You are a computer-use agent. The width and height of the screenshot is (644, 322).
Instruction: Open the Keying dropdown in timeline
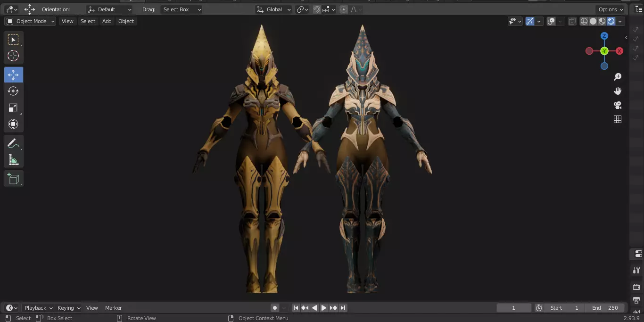pos(69,308)
